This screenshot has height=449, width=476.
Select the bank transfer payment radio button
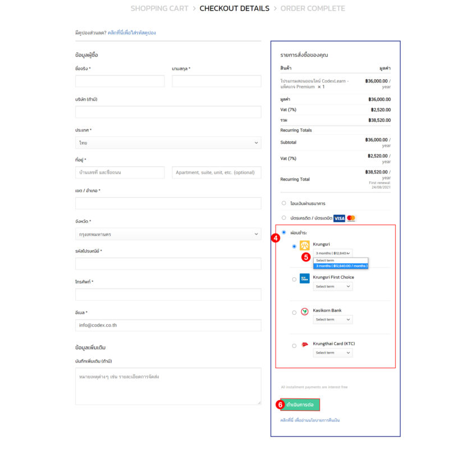click(284, 203)
